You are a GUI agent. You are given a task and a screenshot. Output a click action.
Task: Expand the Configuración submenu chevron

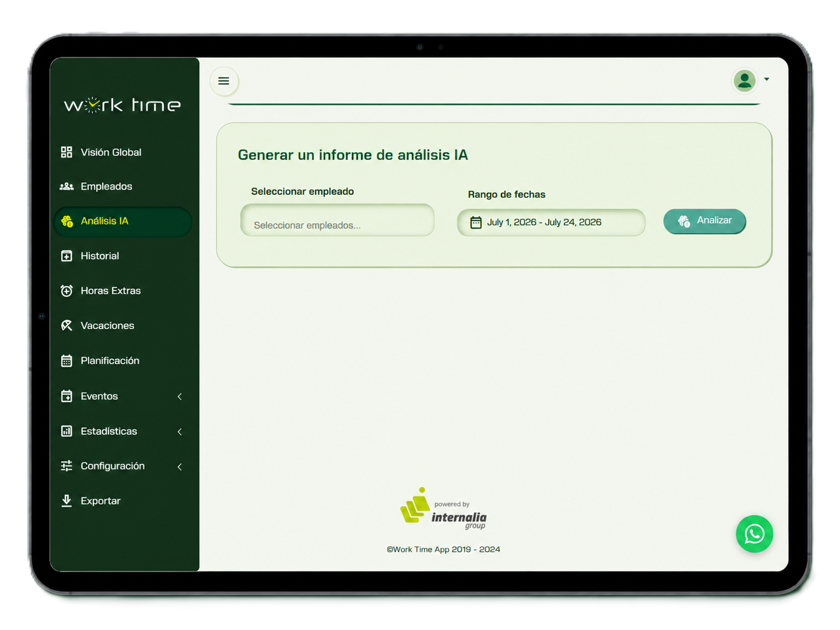180,466
